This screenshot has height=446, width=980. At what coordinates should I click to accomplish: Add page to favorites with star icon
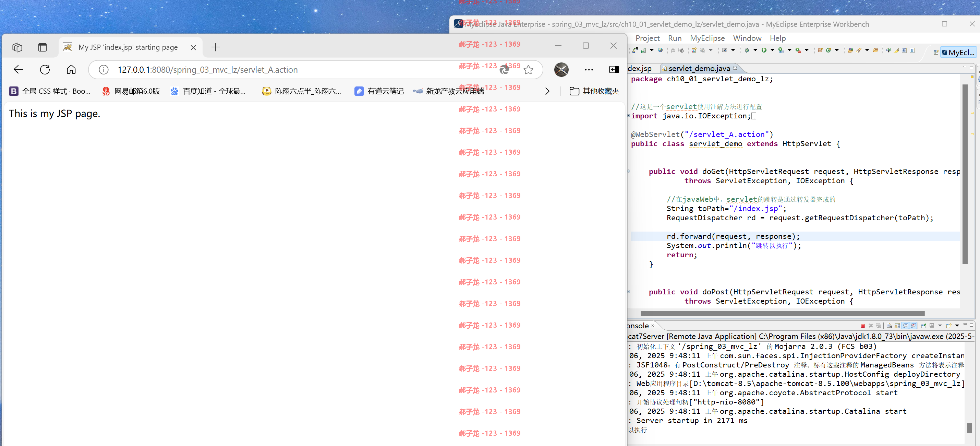pos(528,70)
